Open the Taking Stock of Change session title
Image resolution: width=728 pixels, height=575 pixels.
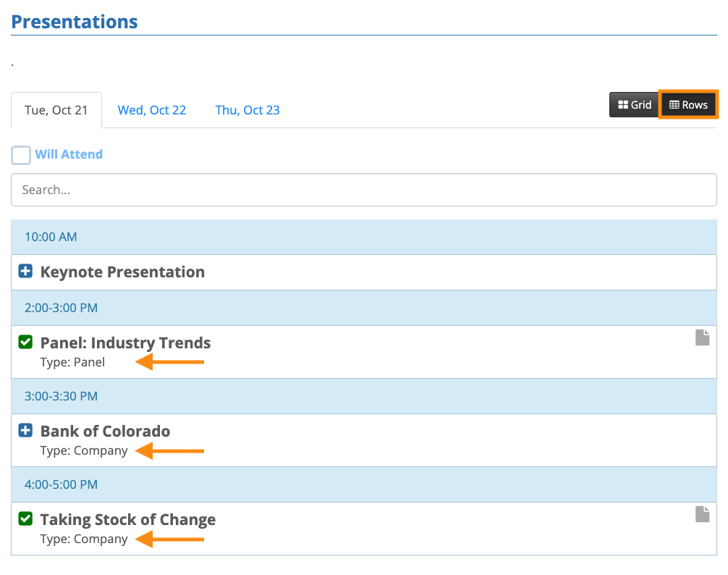click(128, 520)
